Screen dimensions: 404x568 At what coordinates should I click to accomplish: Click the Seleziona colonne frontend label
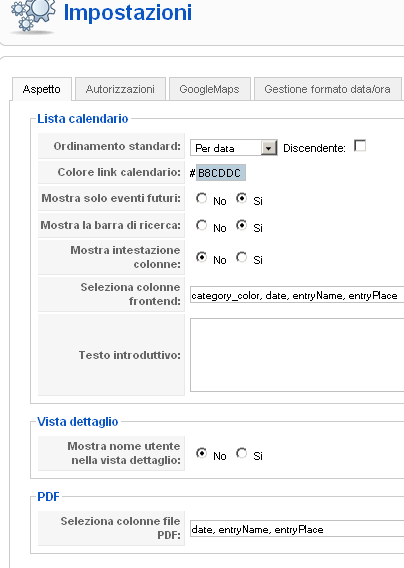[x=130, y=294]
